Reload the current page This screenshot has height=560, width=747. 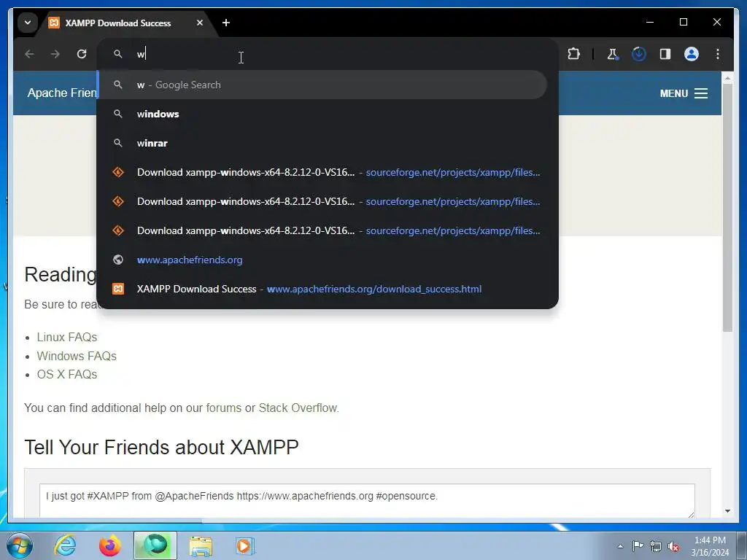[x=82, y=54]
